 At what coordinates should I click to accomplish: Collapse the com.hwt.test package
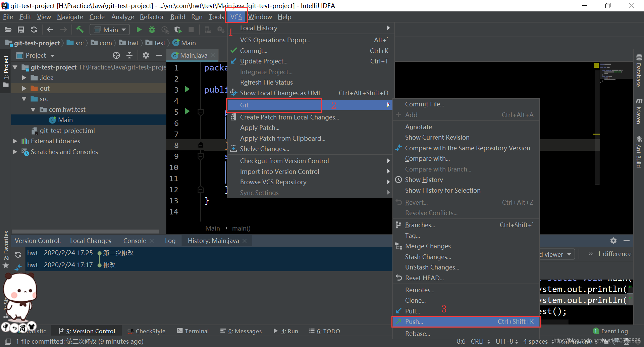tap(33, 110)
